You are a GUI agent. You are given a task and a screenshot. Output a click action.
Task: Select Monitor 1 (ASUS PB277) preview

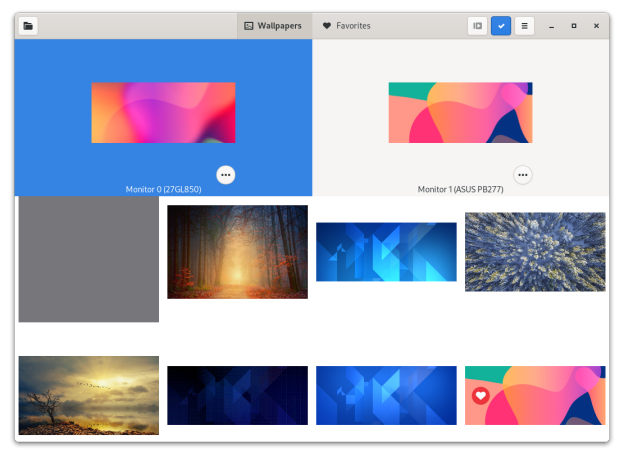point(460,113)
